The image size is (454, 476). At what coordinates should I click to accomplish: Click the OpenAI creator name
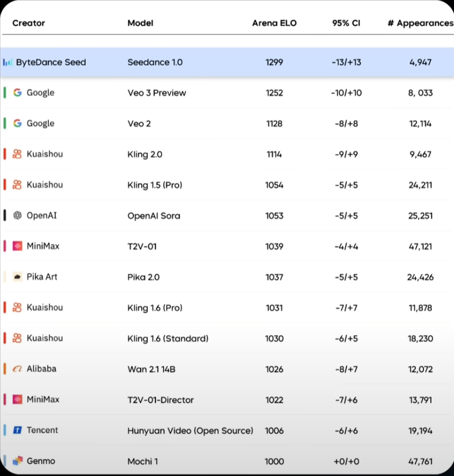pos(42,215)
